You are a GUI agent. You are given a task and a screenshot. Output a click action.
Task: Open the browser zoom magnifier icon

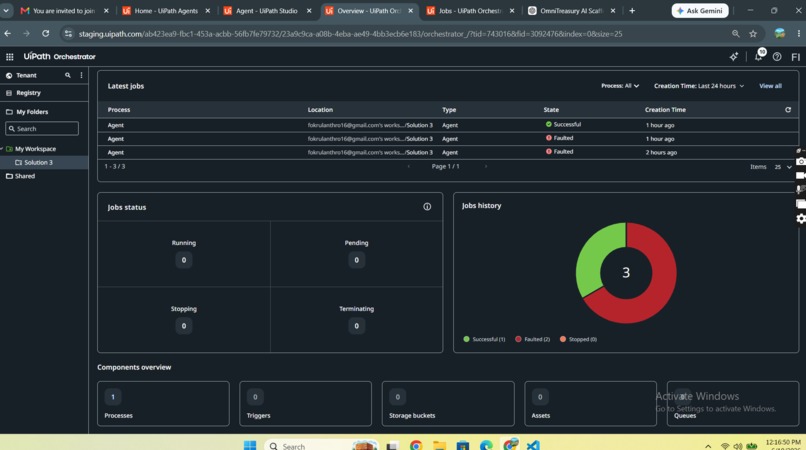click(x=736, y=33)
